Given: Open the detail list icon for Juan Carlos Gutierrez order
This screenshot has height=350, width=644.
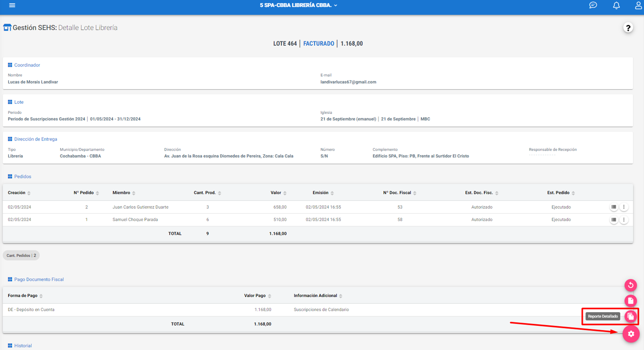Looking at the screenshot, I should point(614,207).
